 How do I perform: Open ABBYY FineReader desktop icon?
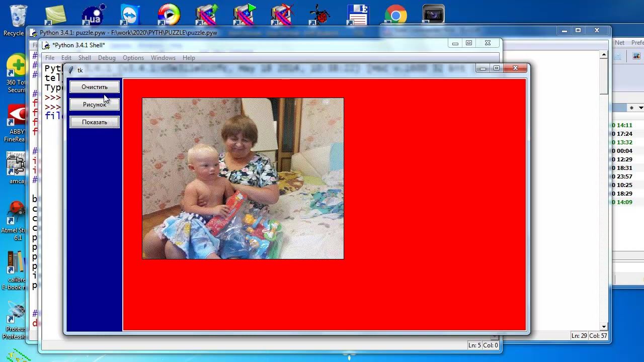point(16,123)
